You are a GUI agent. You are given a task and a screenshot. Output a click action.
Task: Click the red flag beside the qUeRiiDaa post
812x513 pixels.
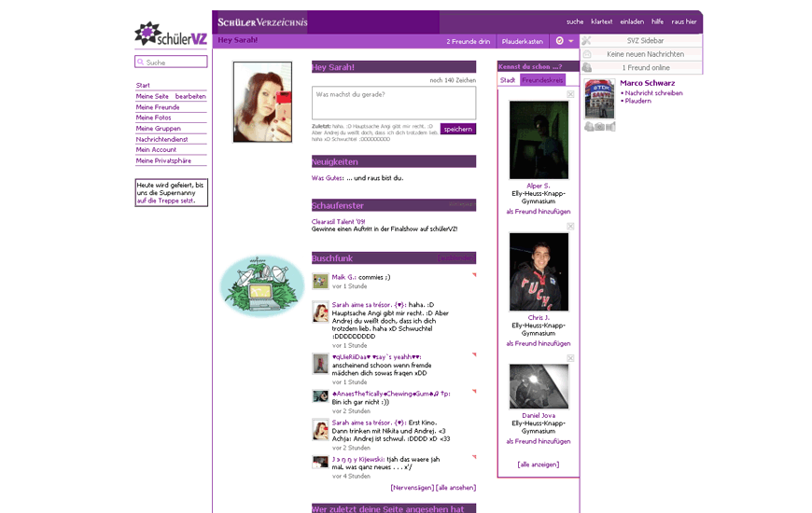474,354
